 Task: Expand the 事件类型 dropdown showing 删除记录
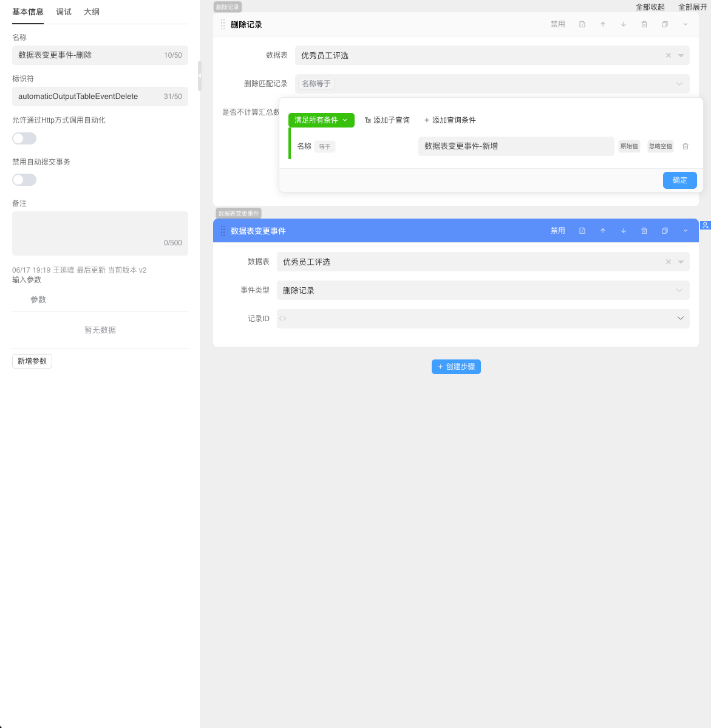tap(483, 290)
